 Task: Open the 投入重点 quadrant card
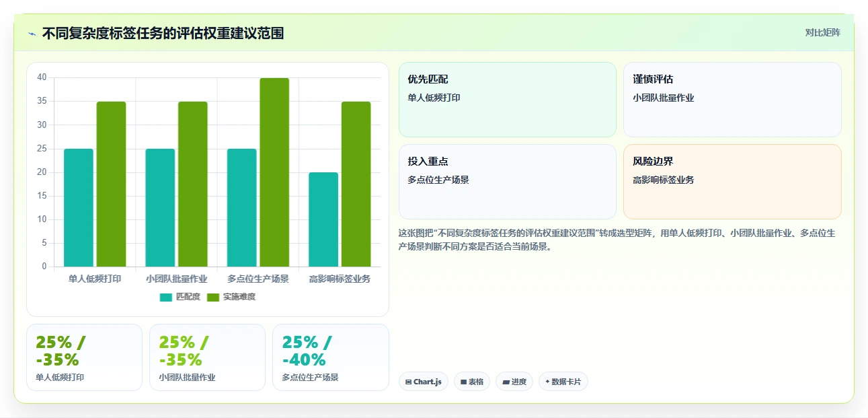[x=508, y=182]
